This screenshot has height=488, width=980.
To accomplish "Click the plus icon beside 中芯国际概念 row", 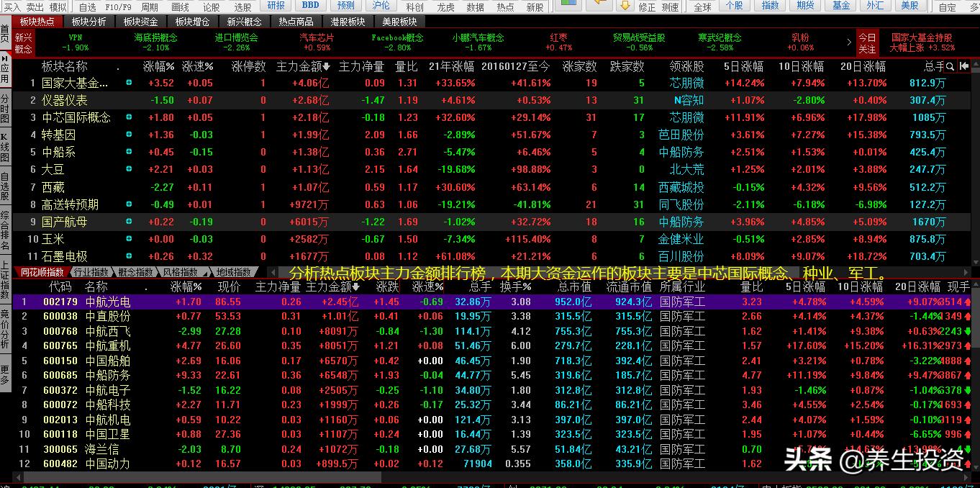I will (x=129, y=117).
